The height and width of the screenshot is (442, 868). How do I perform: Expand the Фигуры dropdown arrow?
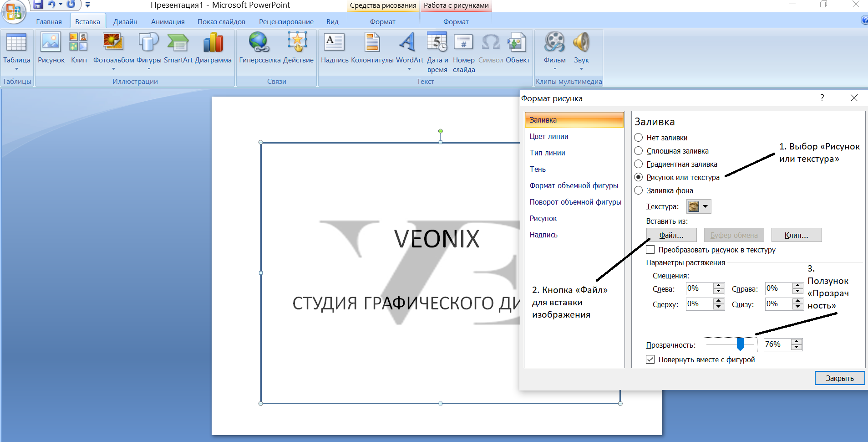tap(149, 69)
